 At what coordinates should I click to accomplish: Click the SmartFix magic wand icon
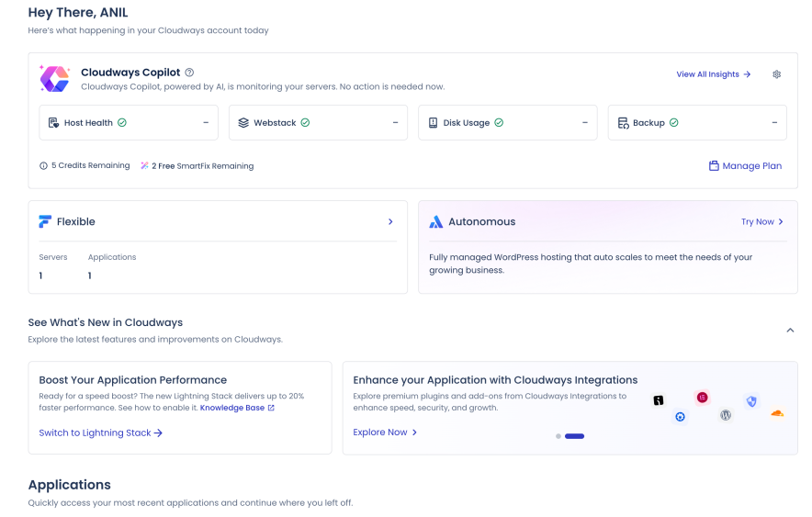(144, 165)
